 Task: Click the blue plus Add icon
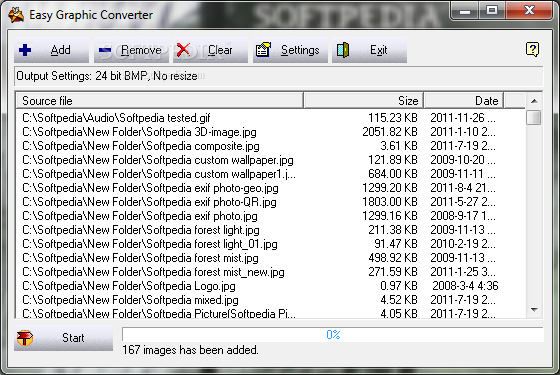coord(25,50)
